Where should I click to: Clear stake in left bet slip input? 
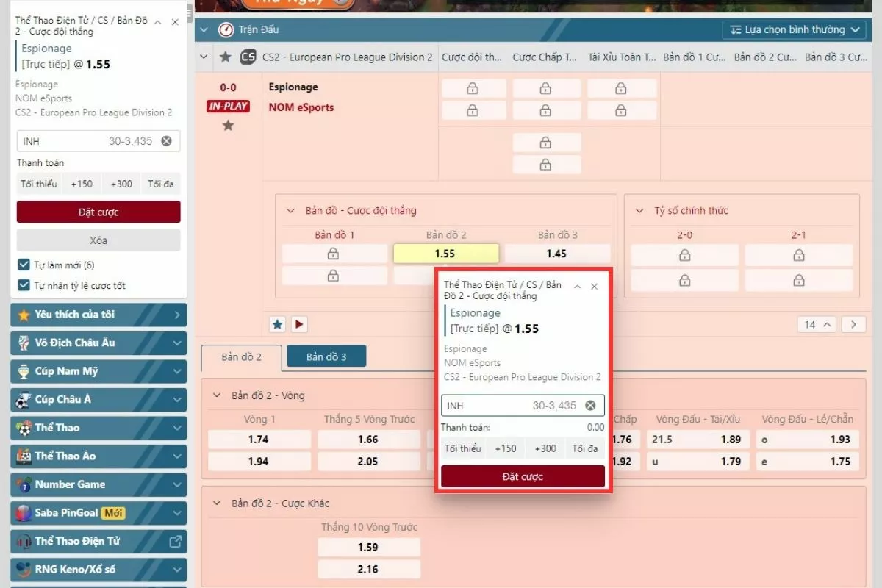pyautogui.click(x=166, y=141)
